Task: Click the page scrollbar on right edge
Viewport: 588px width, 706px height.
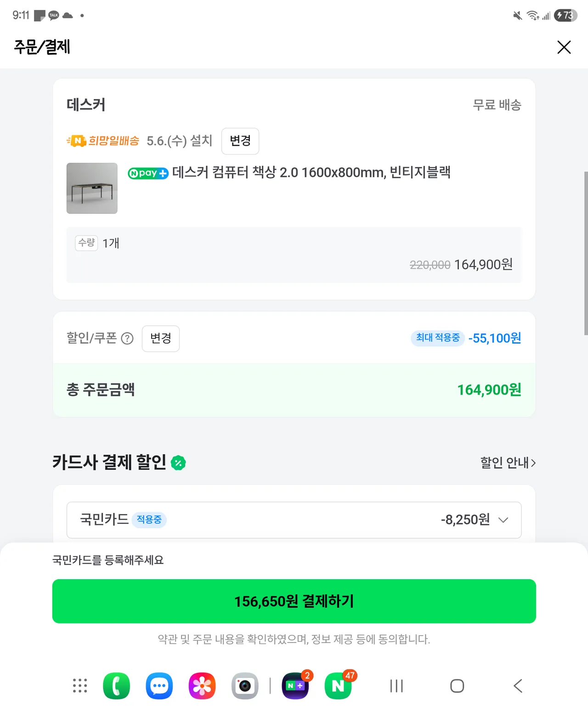Action: coord(586,253)
